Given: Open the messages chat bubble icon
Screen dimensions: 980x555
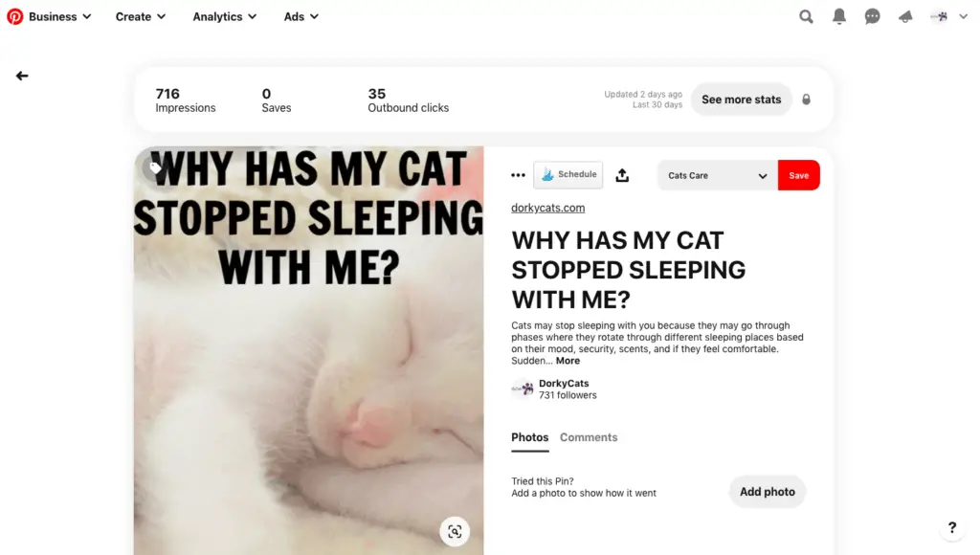Looking at the screenshot, I should [873, 17].
